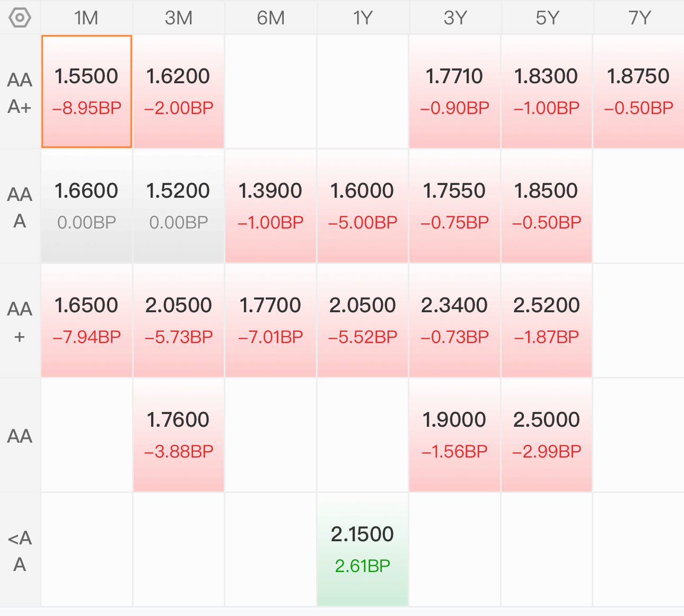Open the highlighted 1.5500 AAA+ 1M cell
The image size is (684, 616).
coord(86,92)
